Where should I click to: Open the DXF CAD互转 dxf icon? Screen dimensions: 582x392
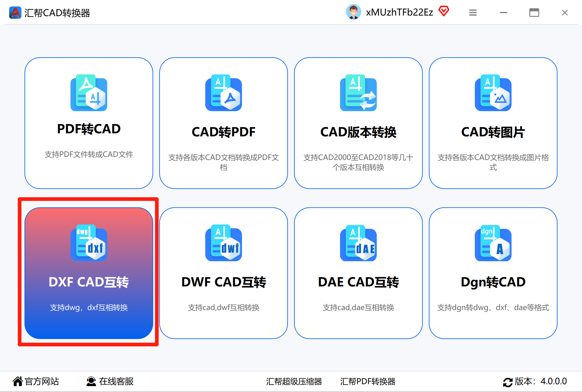coord(89,243)
